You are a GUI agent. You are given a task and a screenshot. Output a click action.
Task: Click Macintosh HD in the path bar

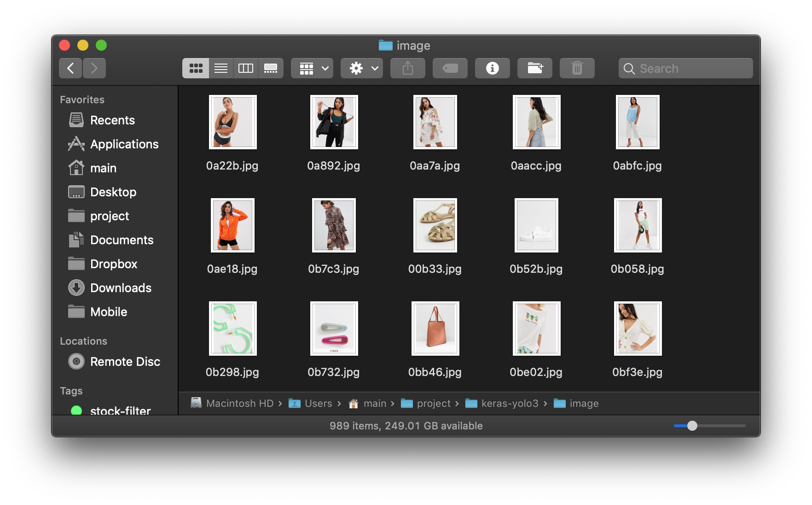pos(239,404)
